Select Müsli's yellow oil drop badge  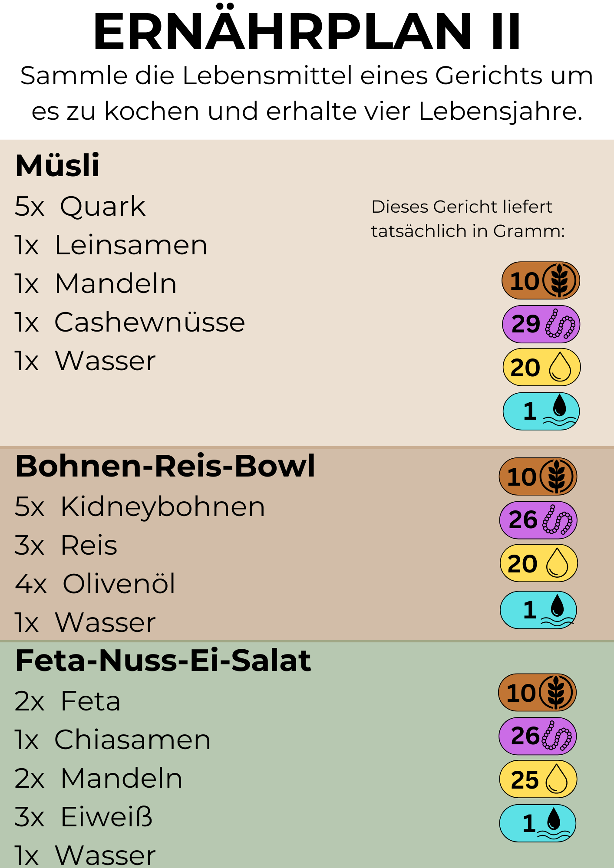click(541, 368)
